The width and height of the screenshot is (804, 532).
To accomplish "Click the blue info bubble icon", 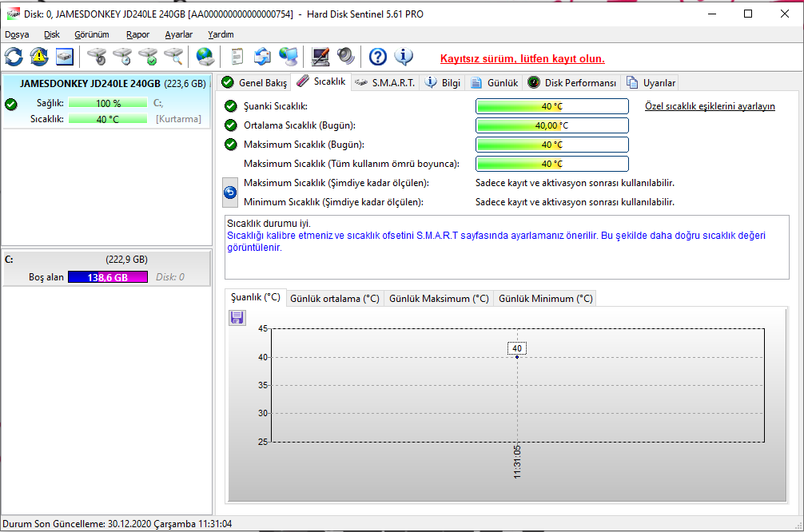I will click(404, 57).
